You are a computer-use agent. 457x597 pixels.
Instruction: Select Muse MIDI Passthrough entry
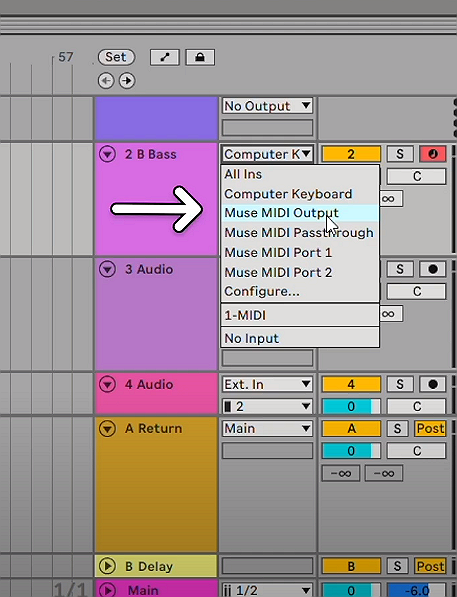pos(300,233)
